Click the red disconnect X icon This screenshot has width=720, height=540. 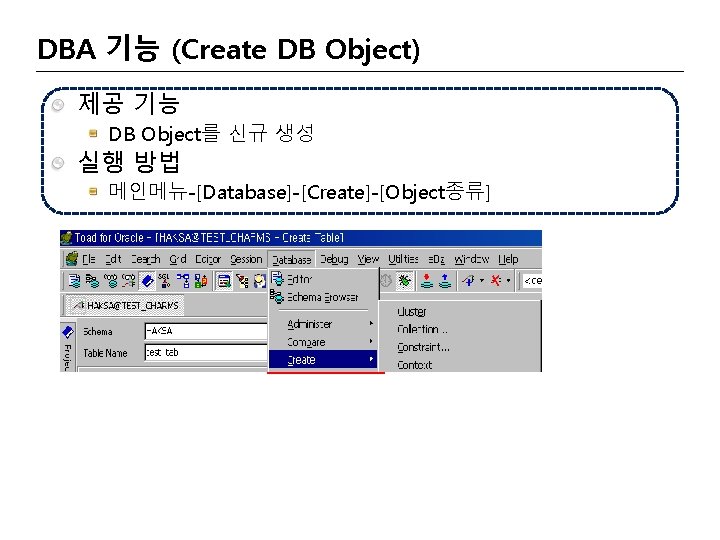pyautogui.click(x=496, y=280)
